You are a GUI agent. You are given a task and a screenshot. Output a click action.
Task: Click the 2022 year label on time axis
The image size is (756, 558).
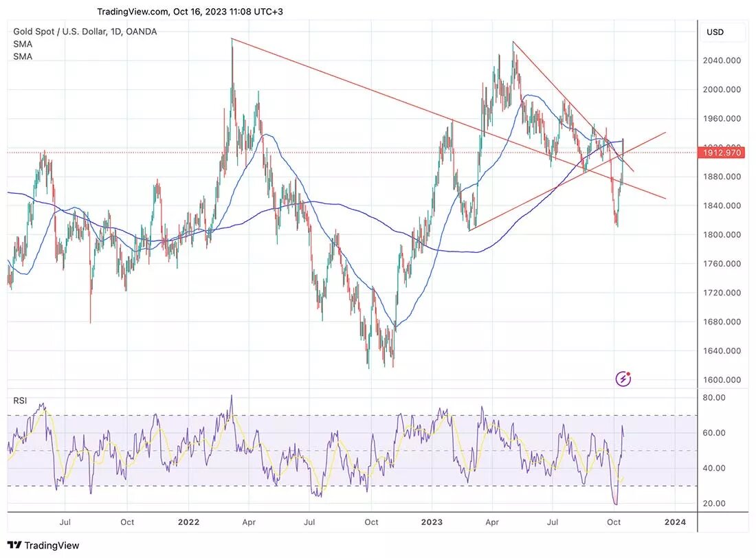tap(188, 522)
